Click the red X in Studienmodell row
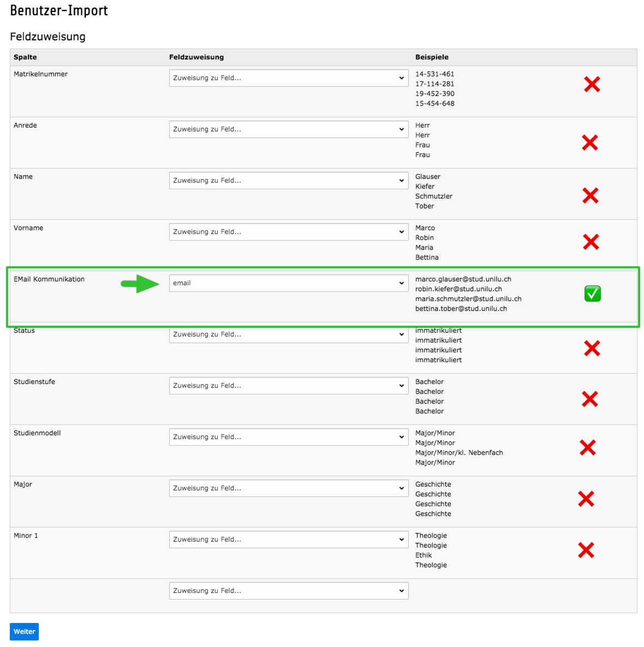 pos(587,448)
